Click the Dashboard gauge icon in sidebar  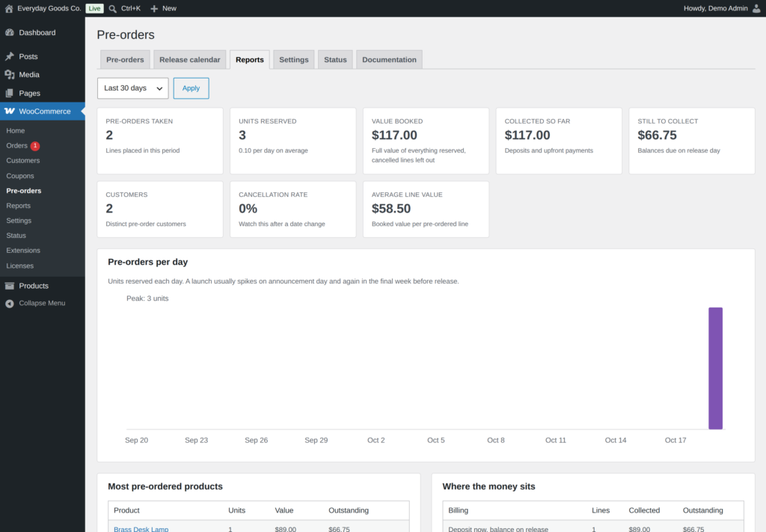9,32
